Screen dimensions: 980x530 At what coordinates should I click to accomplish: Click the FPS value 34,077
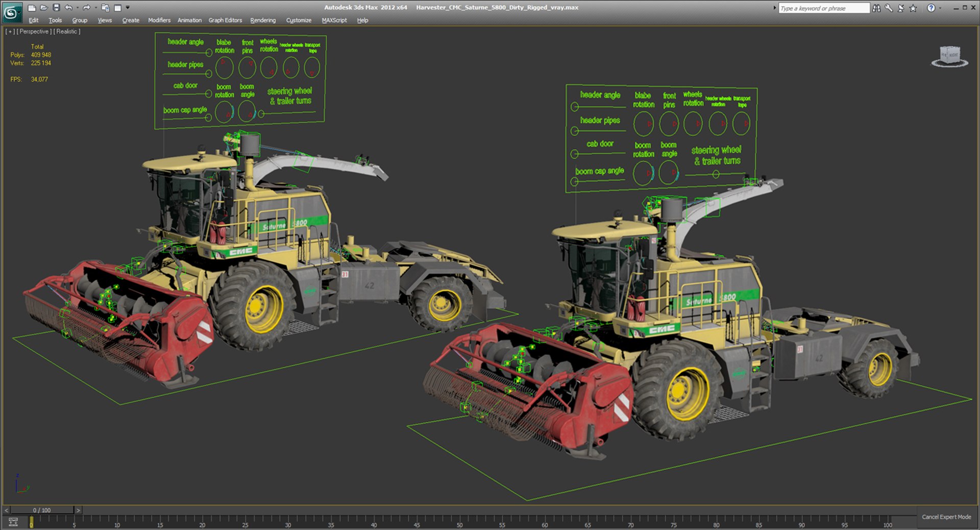tap(39, 80)
